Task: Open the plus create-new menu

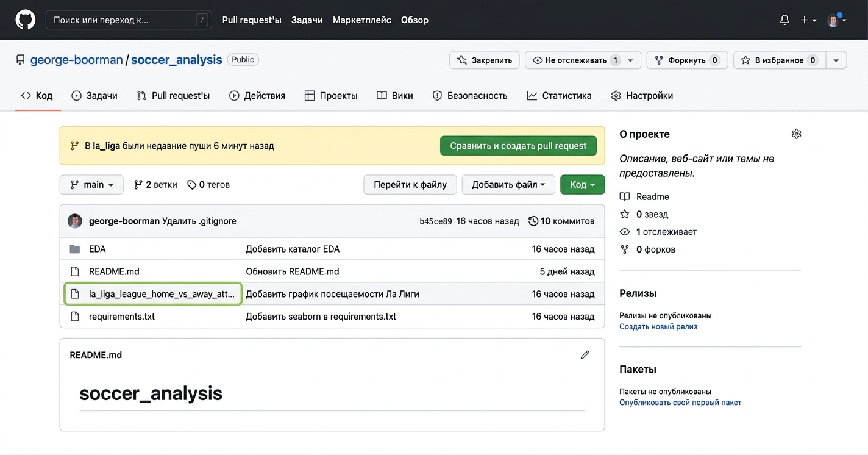Action: pyautogui.click(x=808, y=20)
